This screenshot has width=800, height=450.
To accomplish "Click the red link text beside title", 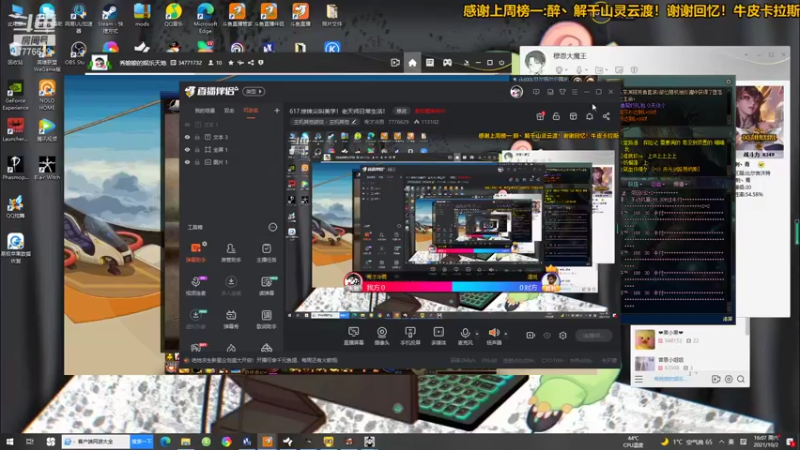I will coord(430,111).
